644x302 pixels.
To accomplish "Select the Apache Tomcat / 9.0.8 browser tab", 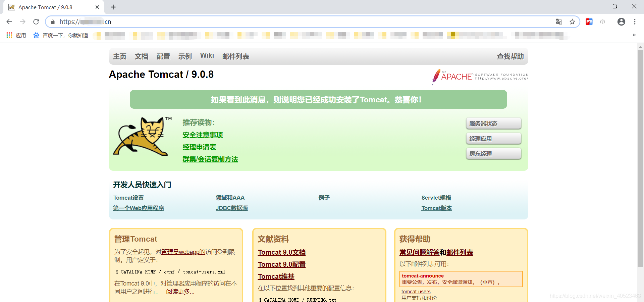I will pos(54,7).
